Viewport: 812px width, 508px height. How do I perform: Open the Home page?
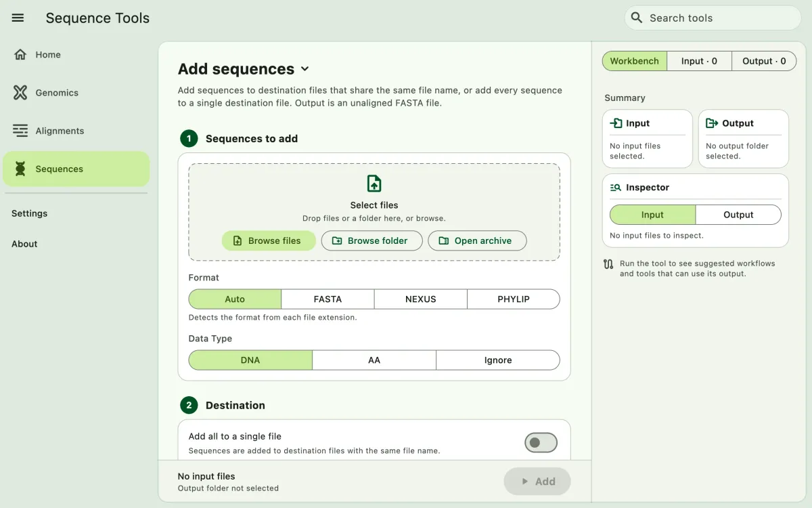(x=76, y=55)
